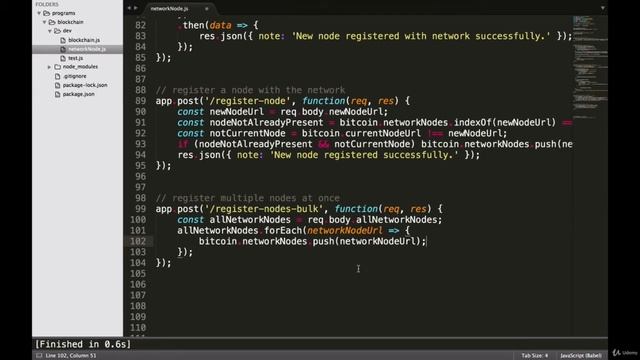
Task: Click line number 99 in the gutter
Action: [x=140, y=209]
